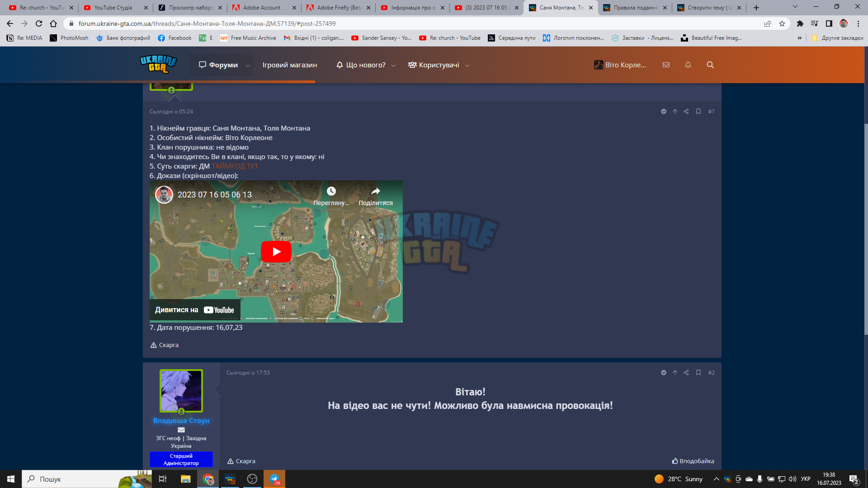
Task: Show more bookmarks with the chevron
Action: tap(800, 38)
